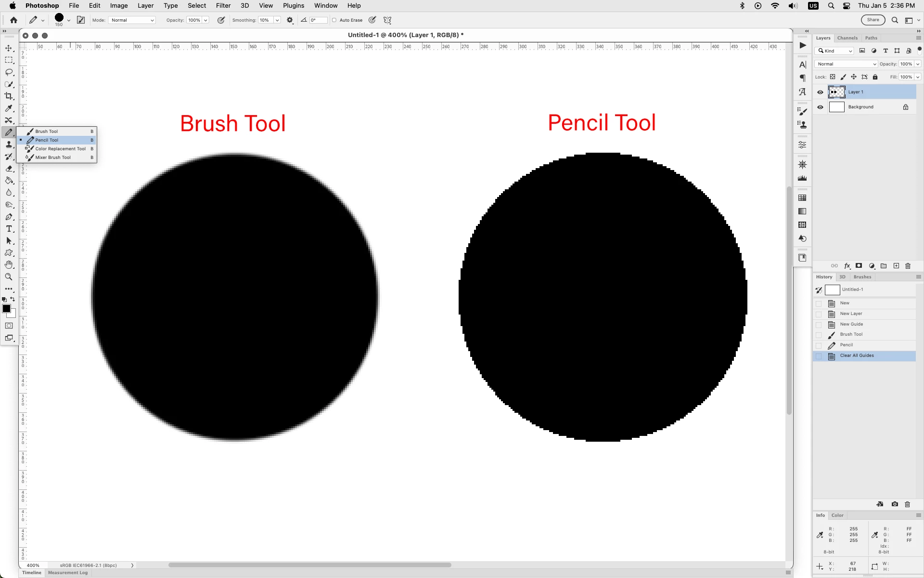924x578 pixels.
Task: Activate the Hand tool
Action: (x=9, y=265)
